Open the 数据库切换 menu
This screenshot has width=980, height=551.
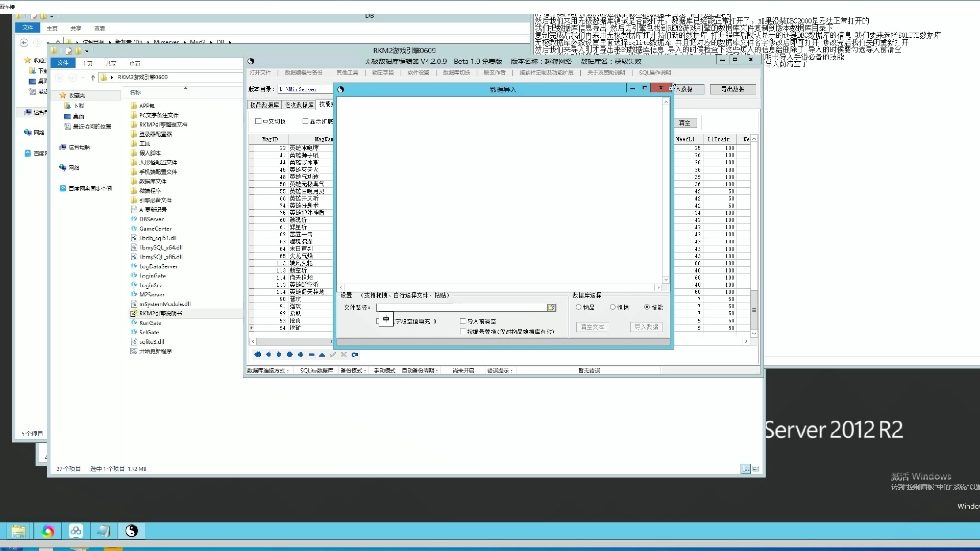(456, 72)
